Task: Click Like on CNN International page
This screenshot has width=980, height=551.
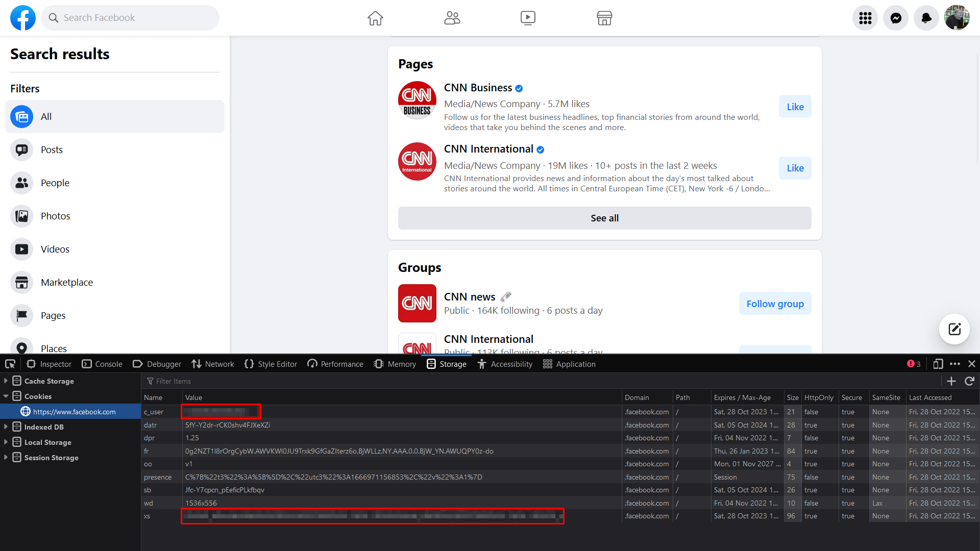Action: pyautogui.click(x=795, y=167)
